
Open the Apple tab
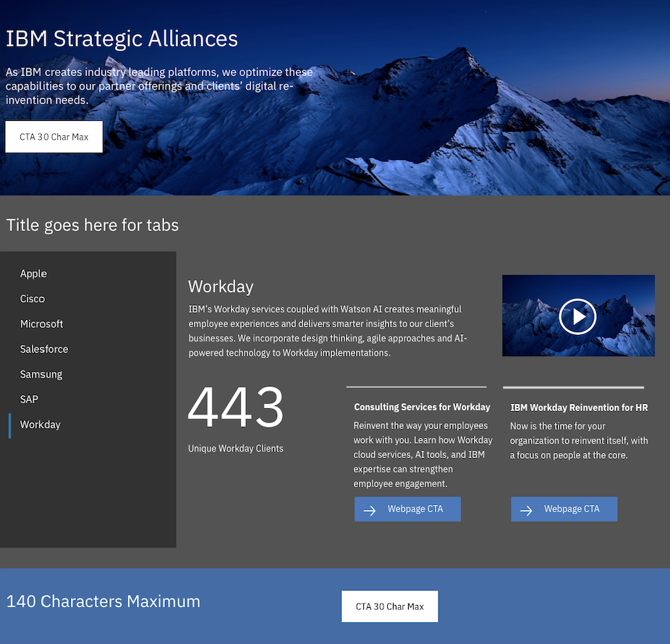[33, 274]
